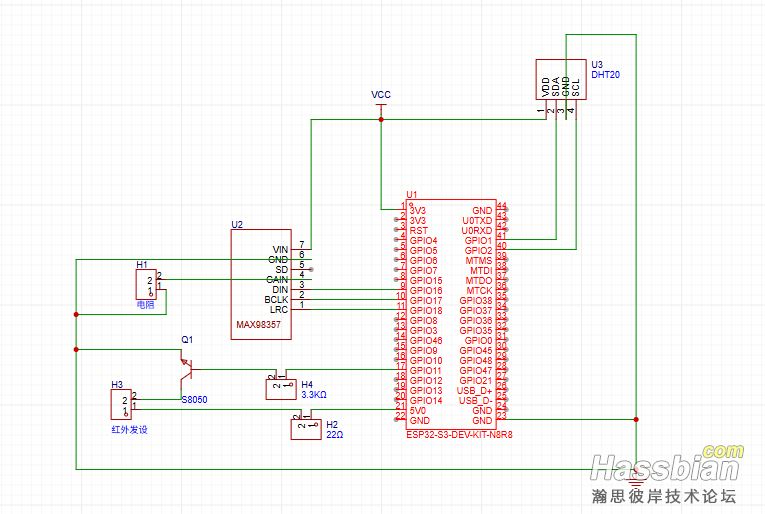Viewport: 765px width, 514px height.
Task: Click the wire junction below VCC
Action: [381, 119]
